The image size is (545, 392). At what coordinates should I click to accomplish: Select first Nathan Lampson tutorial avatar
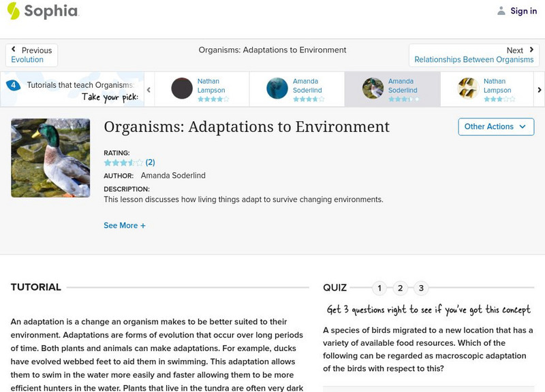pos(182,88)
